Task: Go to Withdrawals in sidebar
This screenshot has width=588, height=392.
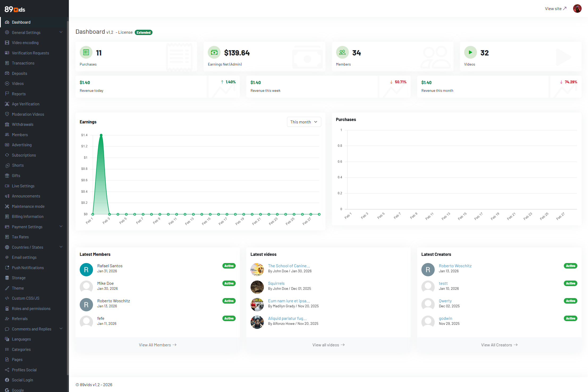Action: (23, 124)
